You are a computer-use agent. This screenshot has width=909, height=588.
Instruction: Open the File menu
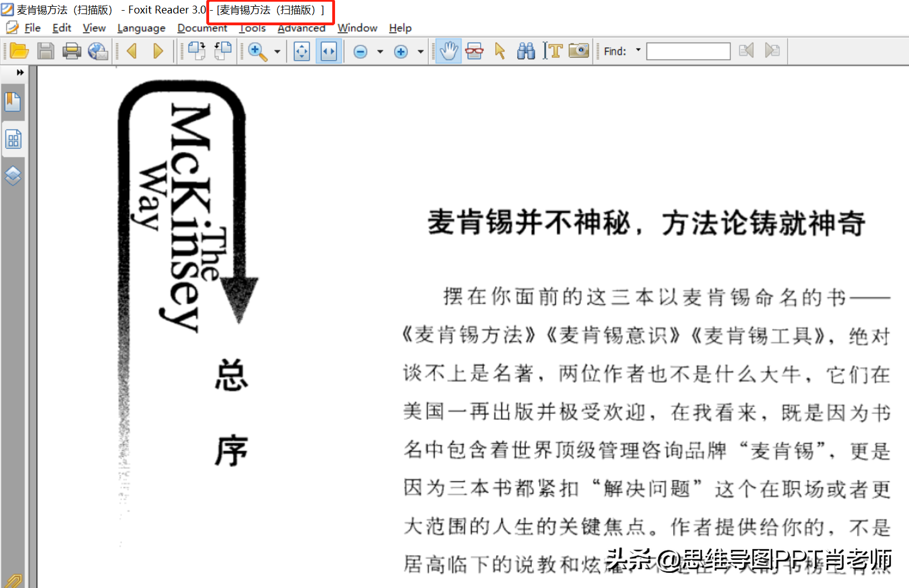pos(33,28)
